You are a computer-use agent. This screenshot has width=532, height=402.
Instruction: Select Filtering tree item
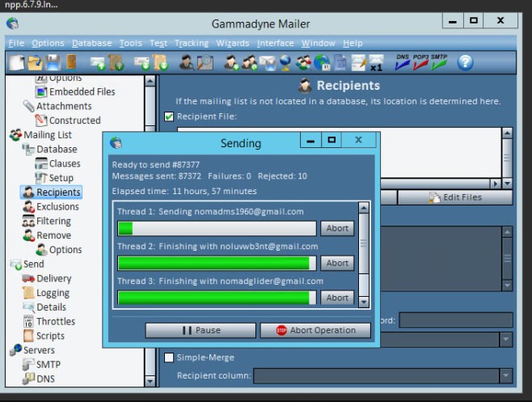pyautogui.click(x=53, y=221)
